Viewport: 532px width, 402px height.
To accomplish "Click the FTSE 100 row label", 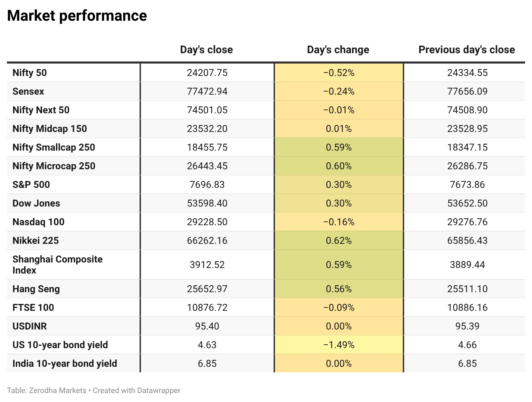I will click(x=33, y=308).
